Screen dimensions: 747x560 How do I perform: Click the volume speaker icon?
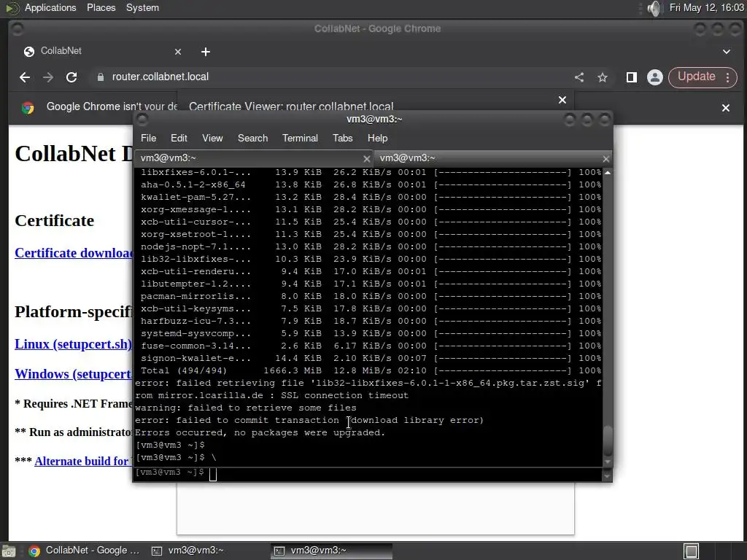pos(655,8)
